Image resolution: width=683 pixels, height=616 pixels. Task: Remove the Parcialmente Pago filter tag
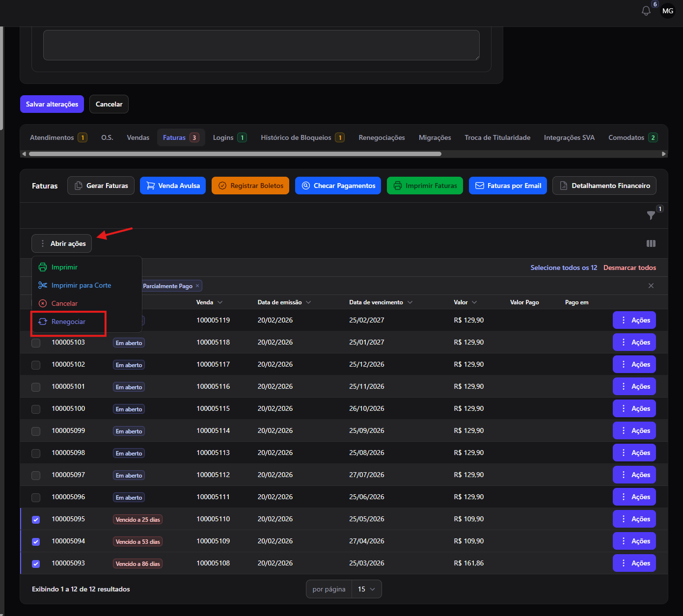(197, 286)
